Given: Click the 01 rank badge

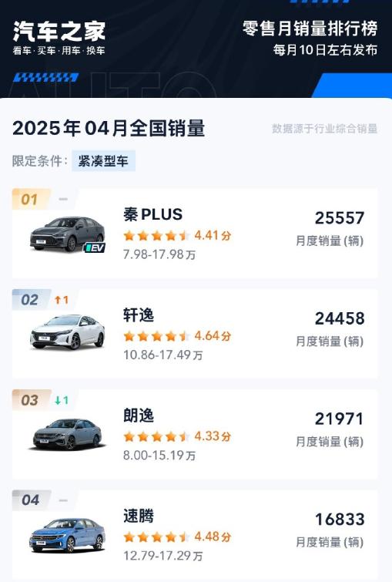Looking at the screenshot, I should point(29,200).
